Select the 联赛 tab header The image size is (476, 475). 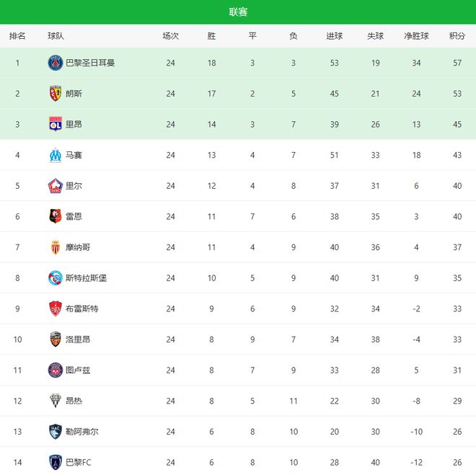pos(238,12)
